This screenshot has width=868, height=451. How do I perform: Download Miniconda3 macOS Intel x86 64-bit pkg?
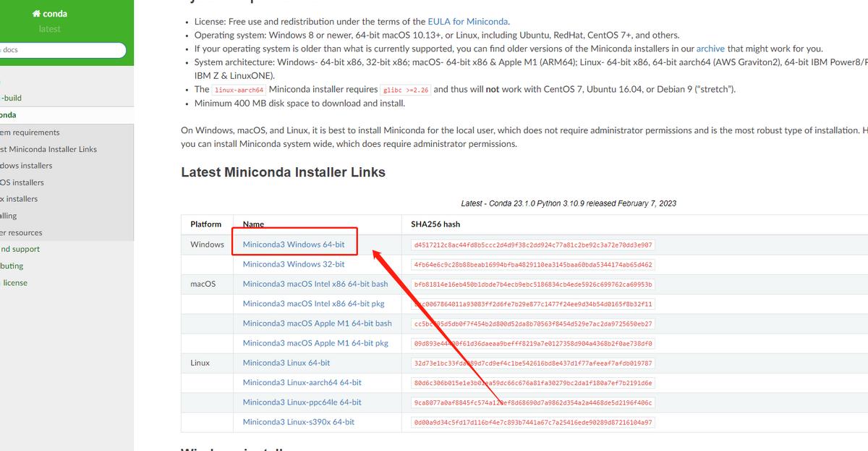click(314, 303)
